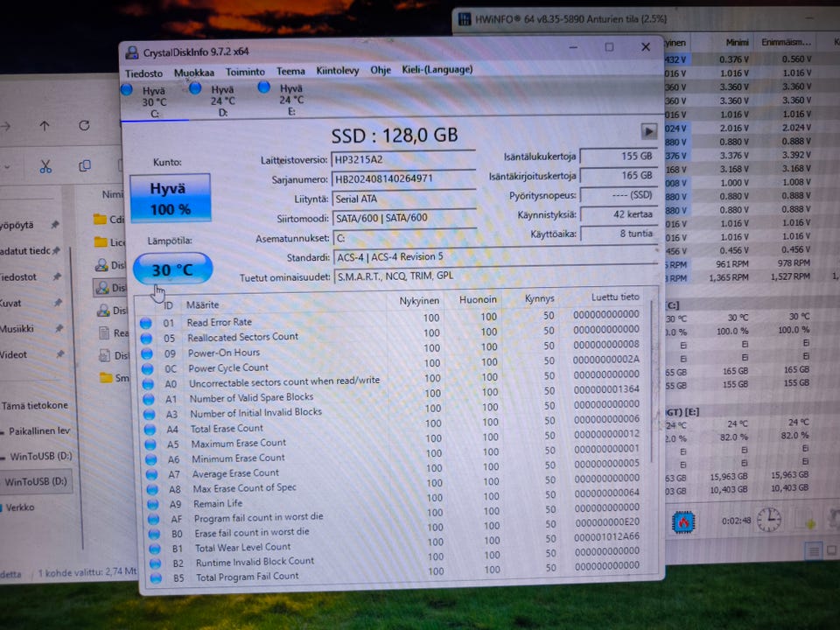Image resolution: width=840 pixels, height=630 pixels.
Task: Select the D: drive tab
Action: (222, 101)
